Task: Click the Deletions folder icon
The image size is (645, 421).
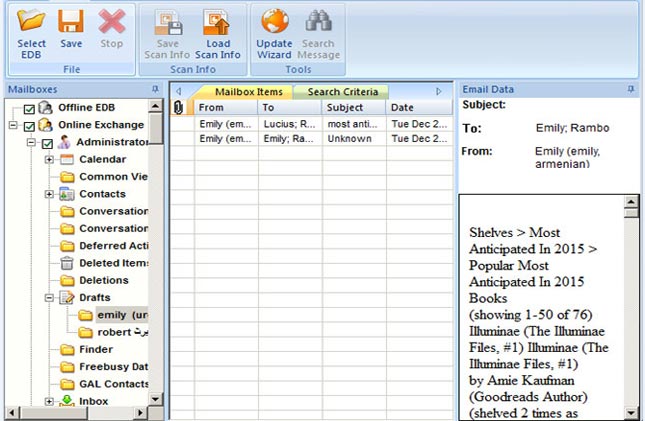Action: (x=67, y=280)
